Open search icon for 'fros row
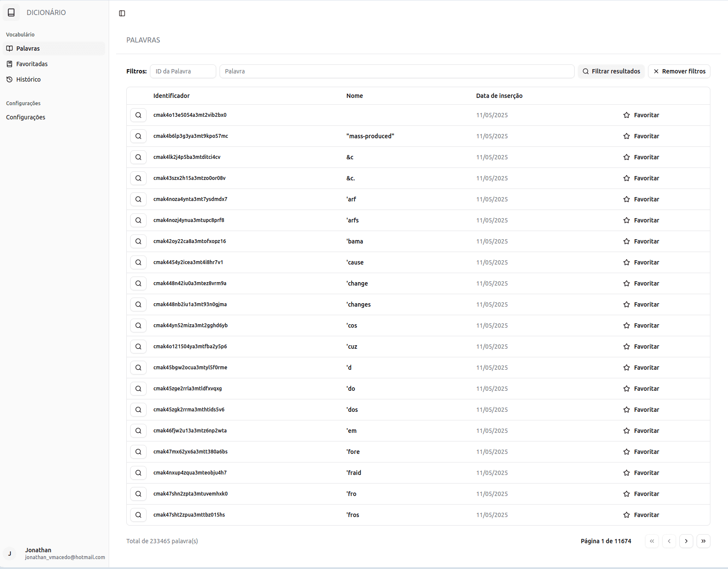Image resolution: width=728 pixels, height=569 pixels. click(x=138, y=515)
